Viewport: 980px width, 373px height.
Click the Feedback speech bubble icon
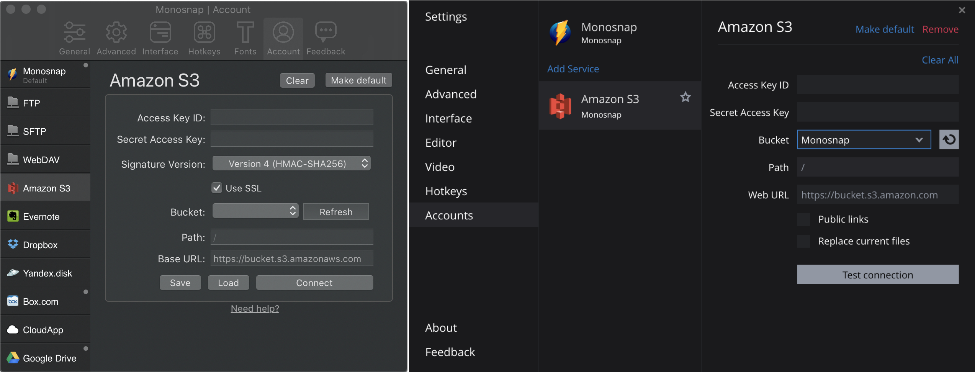(x=326, y=32)
